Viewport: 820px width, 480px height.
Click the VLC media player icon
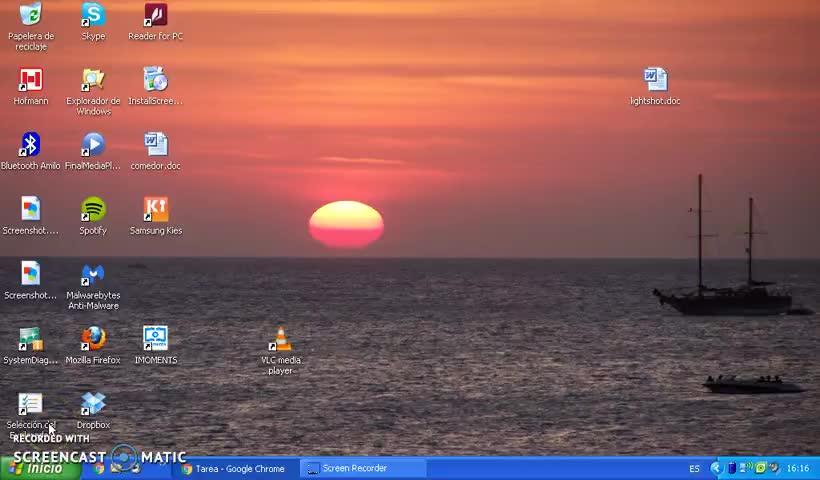coord(281,340)
